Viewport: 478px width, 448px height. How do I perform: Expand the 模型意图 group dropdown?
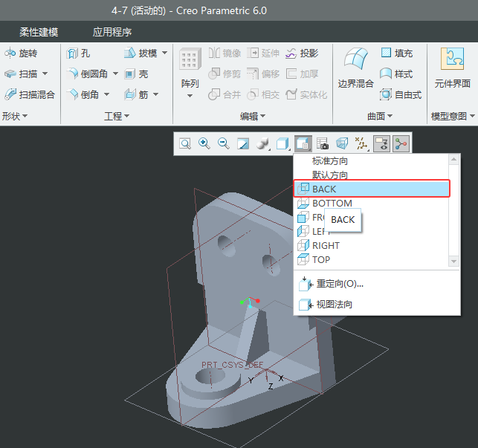click(453, 116)
